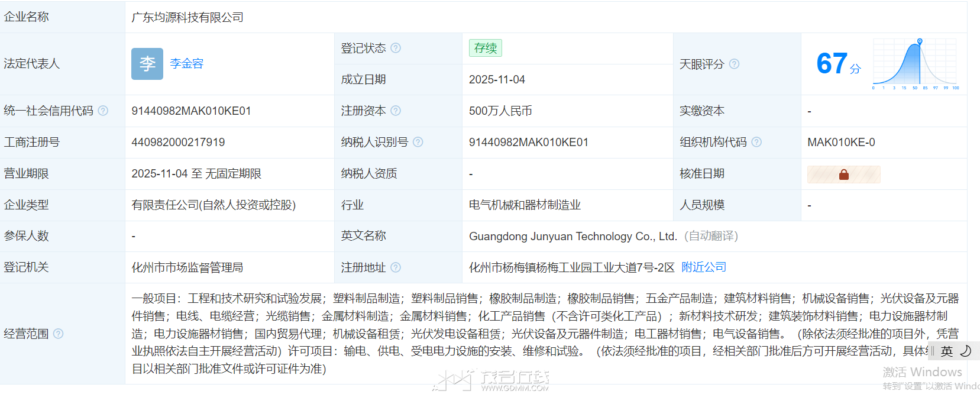
Task: Click the marker dot on score curve
Action: point(920,41)
